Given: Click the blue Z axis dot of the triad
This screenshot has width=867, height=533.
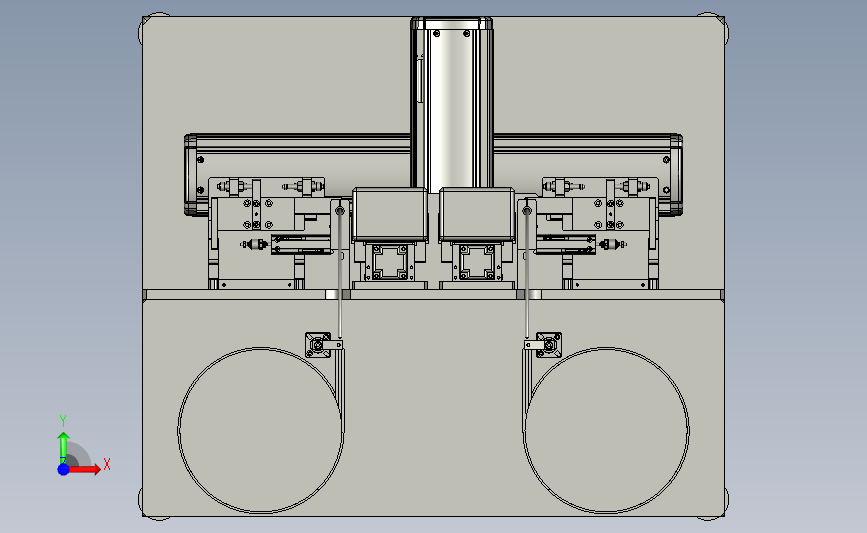Looking at the screenshot, I should (64, 469).
